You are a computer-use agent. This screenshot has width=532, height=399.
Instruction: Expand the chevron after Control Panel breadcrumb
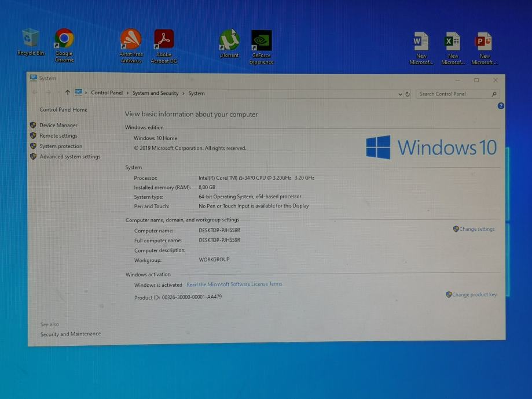click(127, 93)
